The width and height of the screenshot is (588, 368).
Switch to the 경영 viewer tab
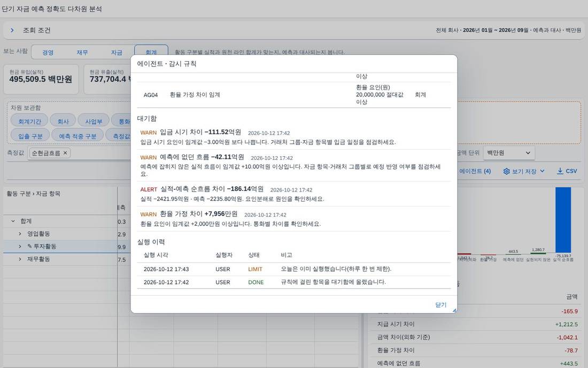48,52
